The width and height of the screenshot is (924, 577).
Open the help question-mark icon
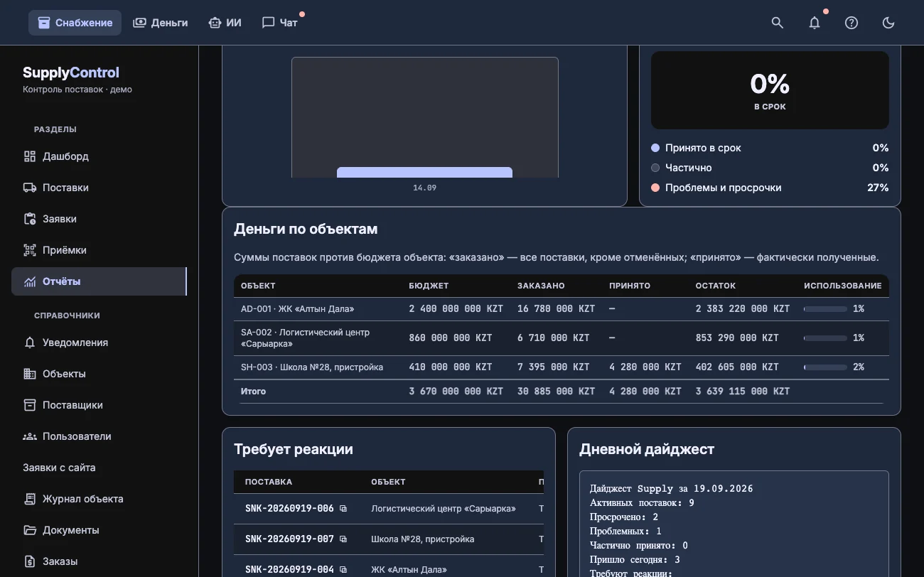[852, 23]
